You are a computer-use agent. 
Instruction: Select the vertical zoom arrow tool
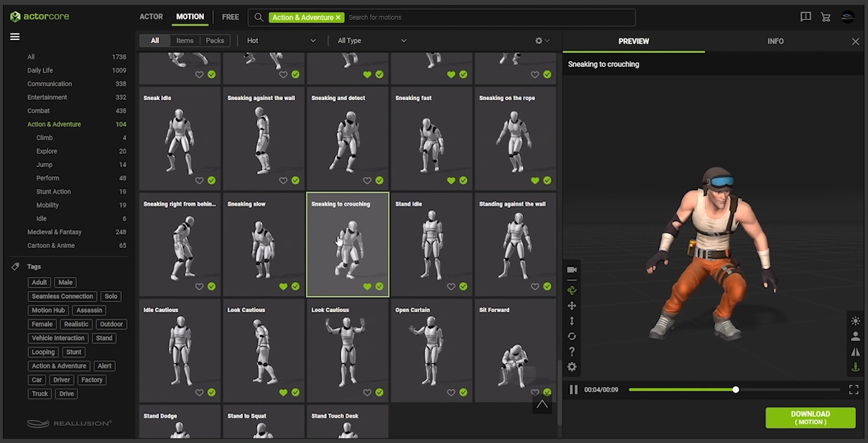click(572, 321)
